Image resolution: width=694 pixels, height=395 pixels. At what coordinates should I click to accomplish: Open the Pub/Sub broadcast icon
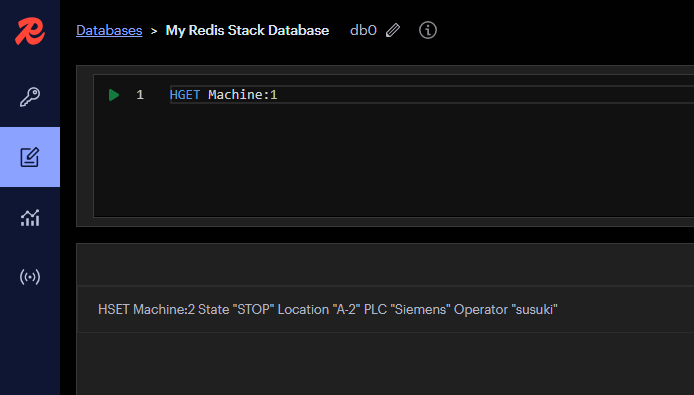[x=30, y=277]
